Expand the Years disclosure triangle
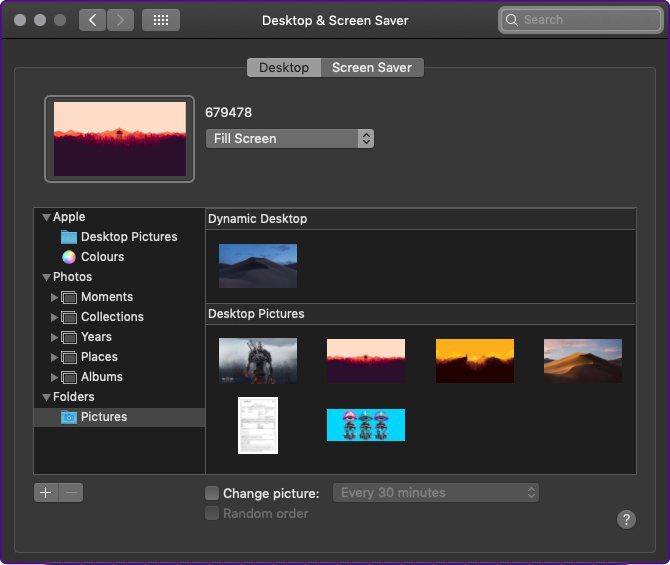670x565 pixels. tap(54, 337)
